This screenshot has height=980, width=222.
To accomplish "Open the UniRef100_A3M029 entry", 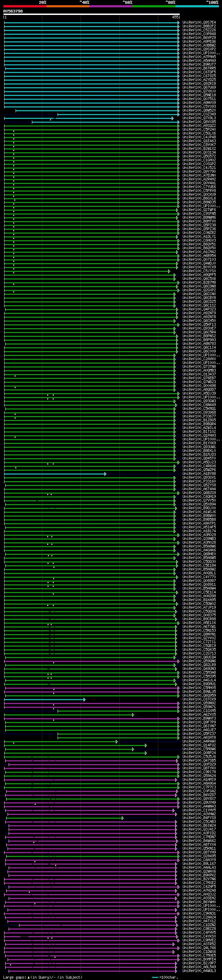I will click(x=199, y=535).
